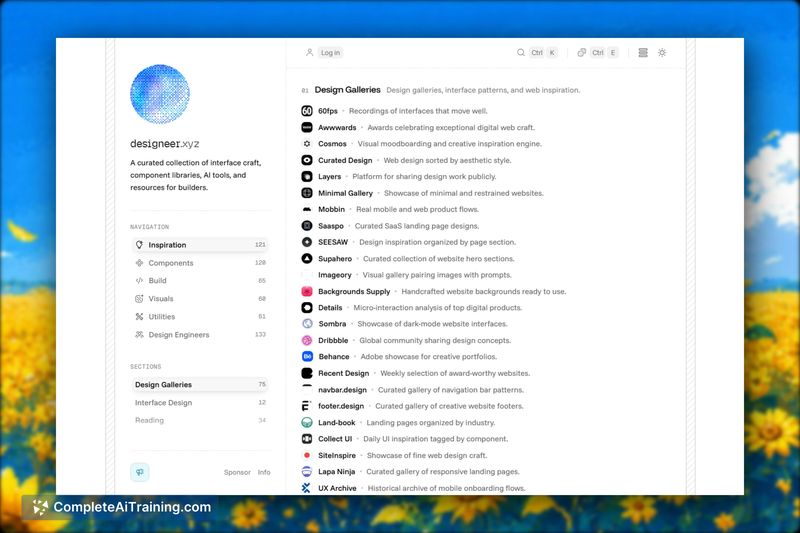Screen dimensions: 800x533
Task: Click the Recent Design logo icon
Action: (x=307, y=373)
